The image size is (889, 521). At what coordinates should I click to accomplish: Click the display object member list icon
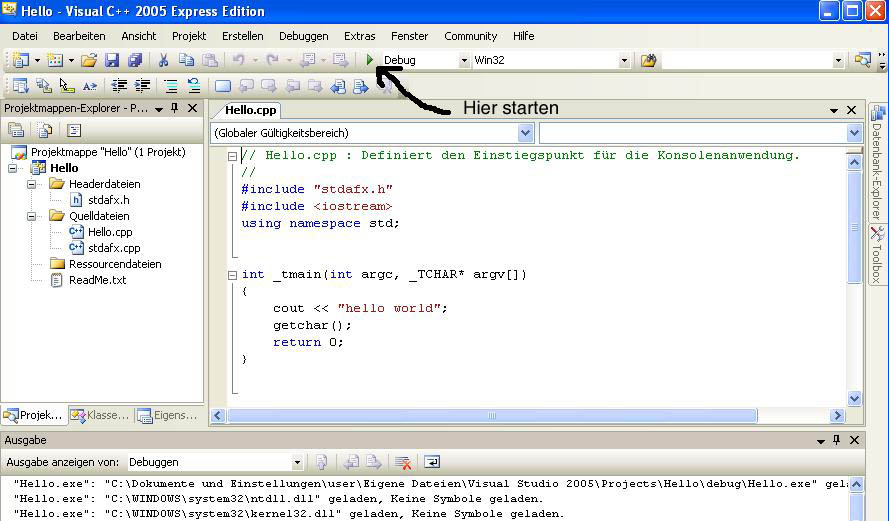(20, 86)
